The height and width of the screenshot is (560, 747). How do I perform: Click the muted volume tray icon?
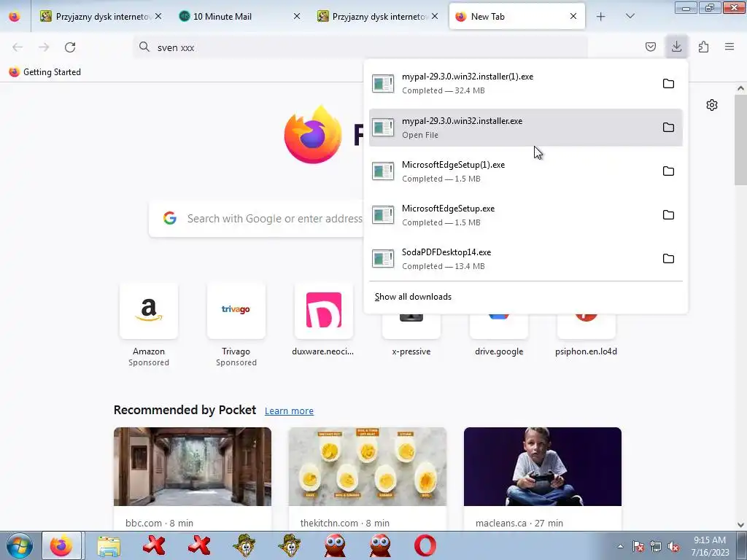[x=673, y=546]
